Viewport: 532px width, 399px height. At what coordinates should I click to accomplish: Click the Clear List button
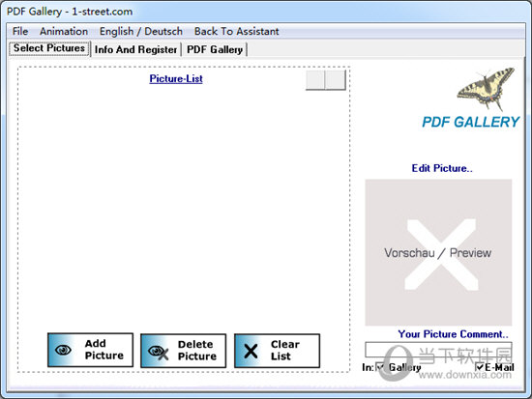pyautogui.click(x=277, y=351)
